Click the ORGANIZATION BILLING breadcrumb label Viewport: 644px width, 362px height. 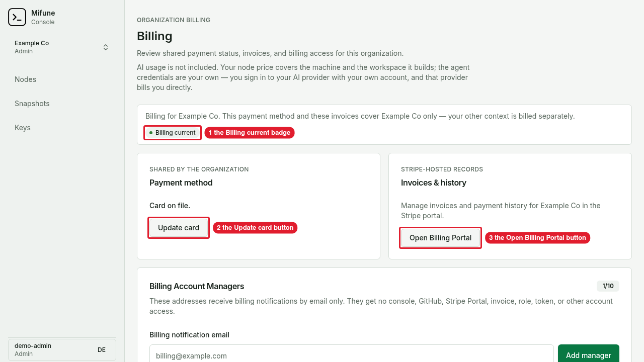click(x=174, y=20)
